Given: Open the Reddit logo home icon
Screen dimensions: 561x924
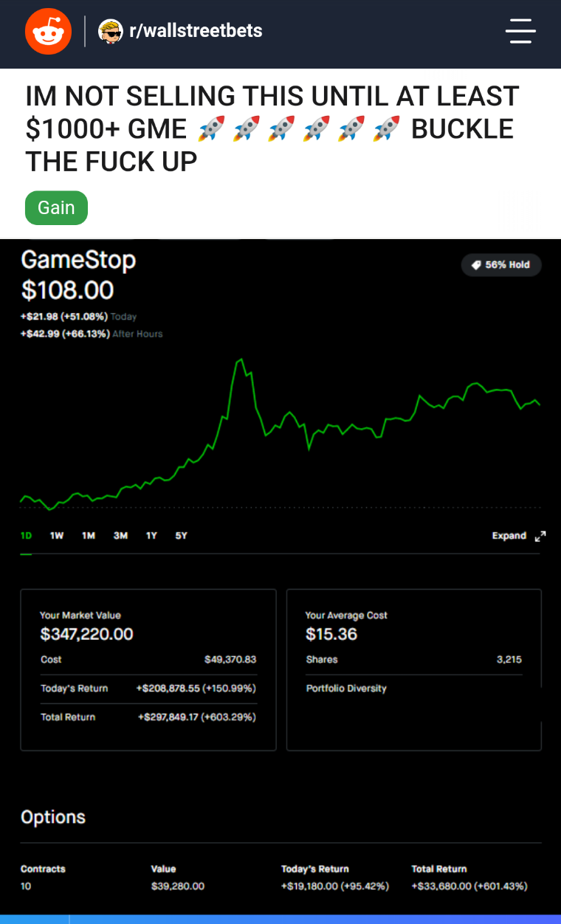Looking at the screenshot, I should [x=49, y=31].
